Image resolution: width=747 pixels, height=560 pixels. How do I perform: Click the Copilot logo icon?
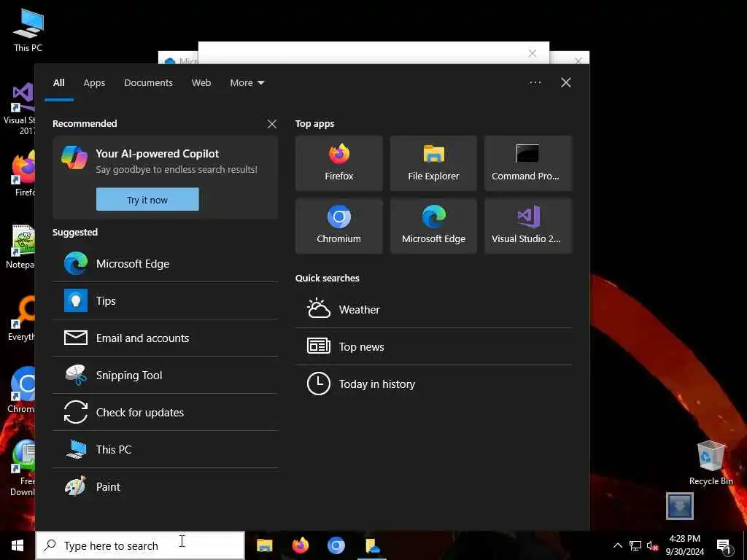(x=74, y=157)
